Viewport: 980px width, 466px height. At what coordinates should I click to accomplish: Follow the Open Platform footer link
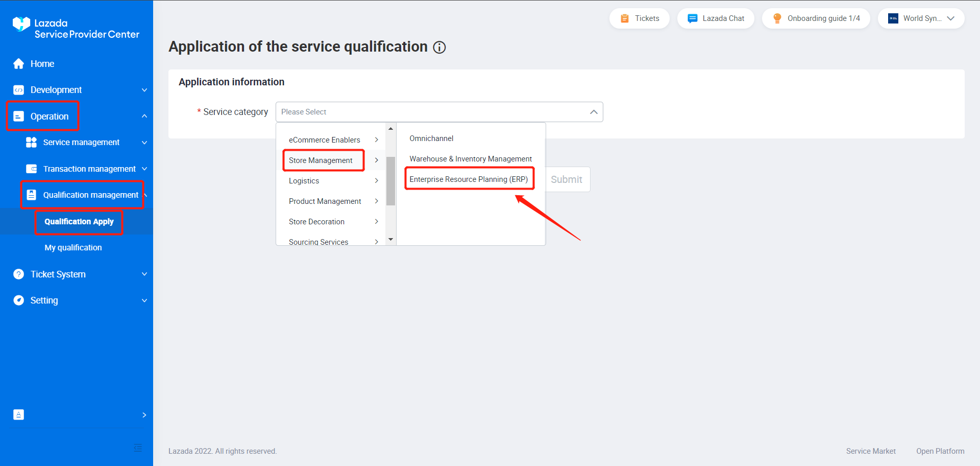940,451
